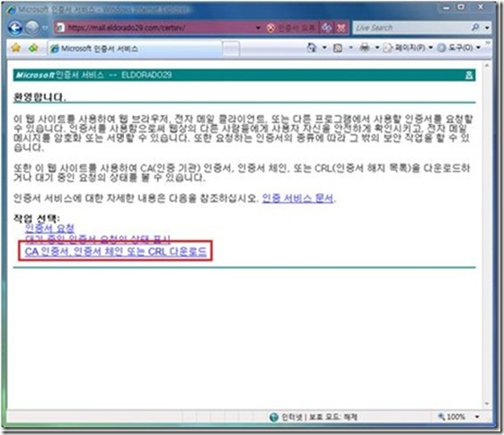Expand the address bar URL history dropdown
504x435 pixels.
(258, 28)
